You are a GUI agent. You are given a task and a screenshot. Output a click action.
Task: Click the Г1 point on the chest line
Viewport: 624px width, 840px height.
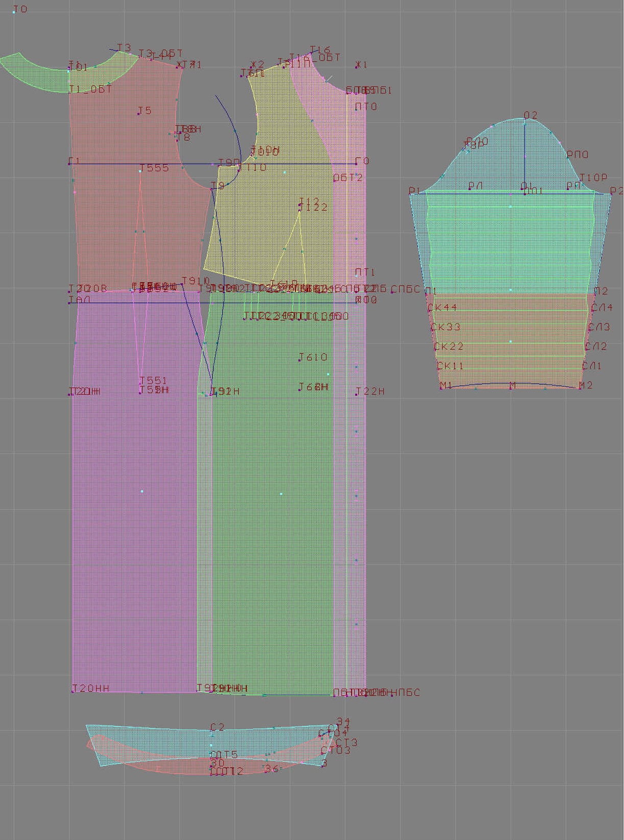point(70,164)
